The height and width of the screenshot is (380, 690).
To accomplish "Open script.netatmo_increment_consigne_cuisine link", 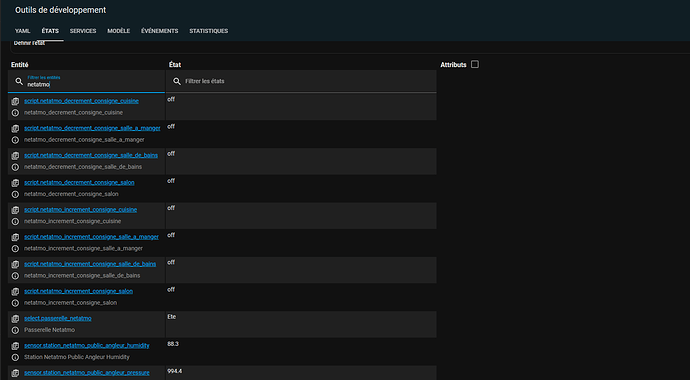I will pos(81,210).
